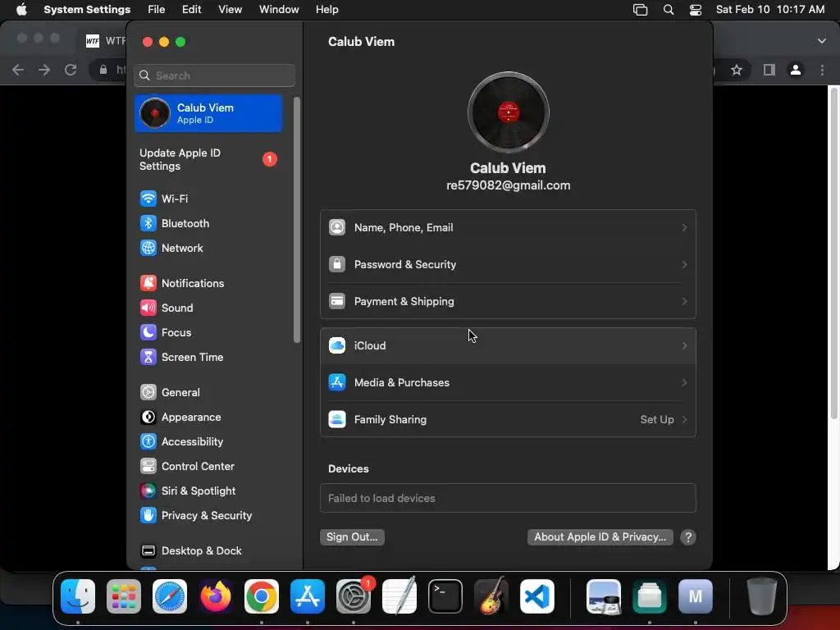This screenshot has height=630, width=840.
Task: Open App Store from the Dock
Action: pos(308,596)
